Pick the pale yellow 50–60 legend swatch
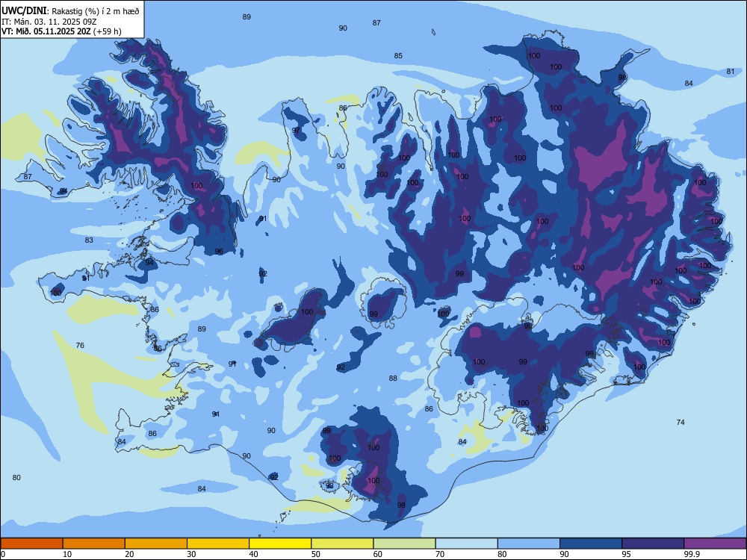The image size is (747, 560). pos(342,544)
